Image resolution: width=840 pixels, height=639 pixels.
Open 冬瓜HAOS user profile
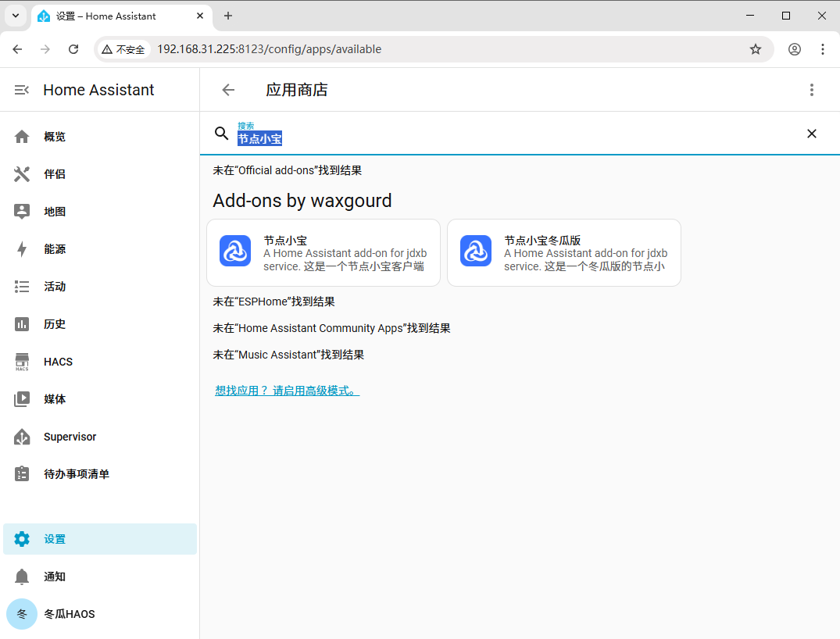[100, 614]
